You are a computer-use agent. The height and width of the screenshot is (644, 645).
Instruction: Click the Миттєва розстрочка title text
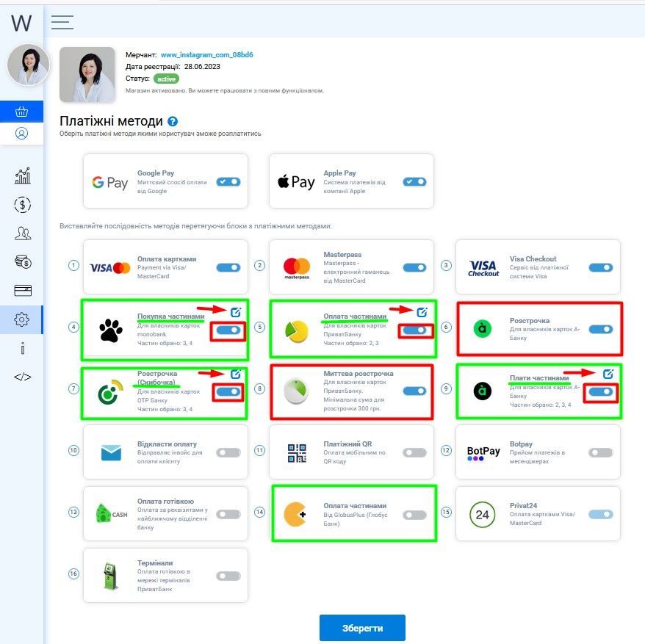(358, 374)
